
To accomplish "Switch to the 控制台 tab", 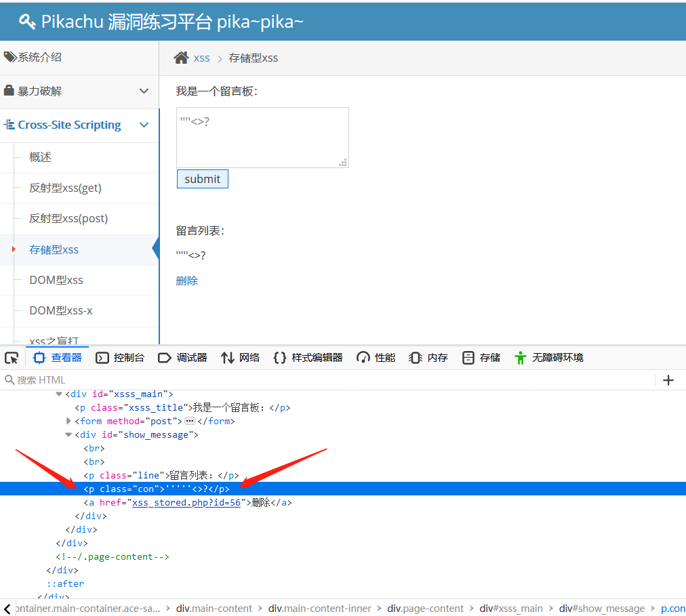I will point(120,358).
